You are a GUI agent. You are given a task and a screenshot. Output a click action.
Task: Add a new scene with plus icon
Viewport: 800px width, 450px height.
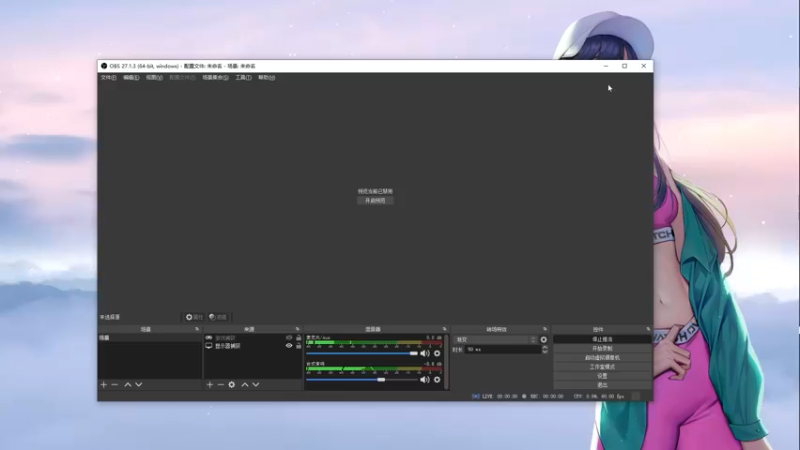[x=104, y=385]
